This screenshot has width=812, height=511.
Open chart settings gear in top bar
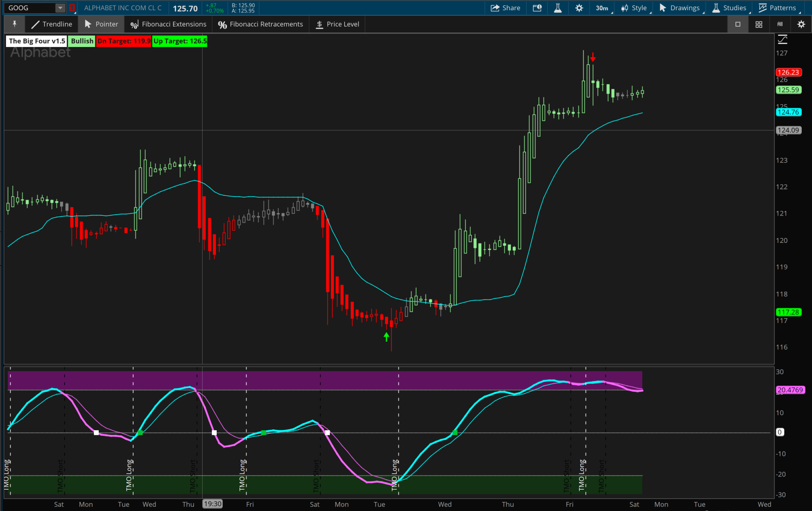[x=579, y=8]
